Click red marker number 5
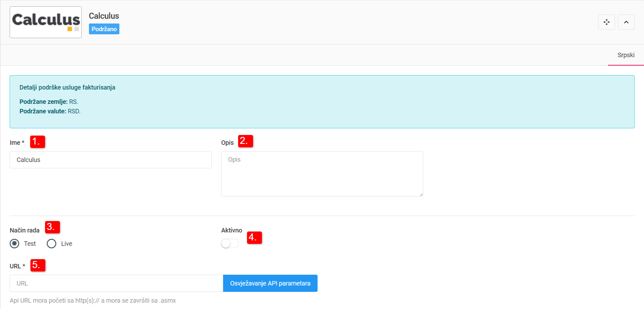This screenshot has width=644, height=309. point(38,265)
